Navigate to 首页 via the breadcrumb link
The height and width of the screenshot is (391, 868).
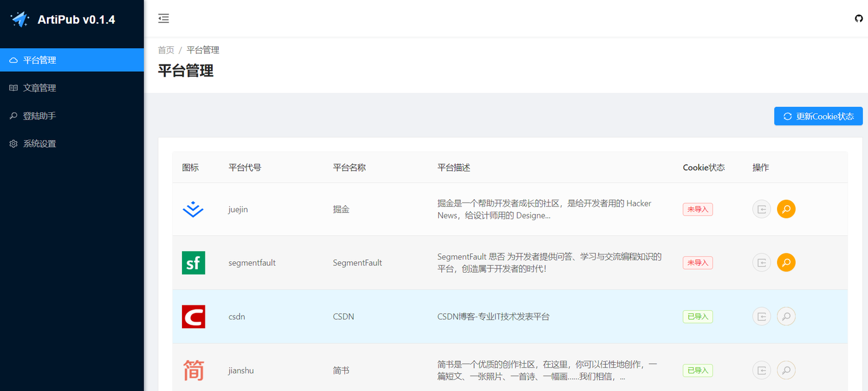(166, 49)
